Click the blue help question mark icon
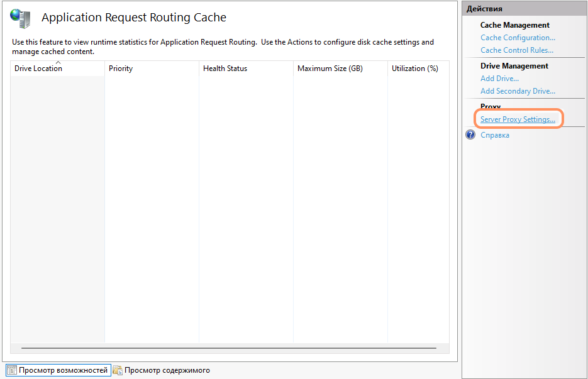 click(x=470, y=135)
